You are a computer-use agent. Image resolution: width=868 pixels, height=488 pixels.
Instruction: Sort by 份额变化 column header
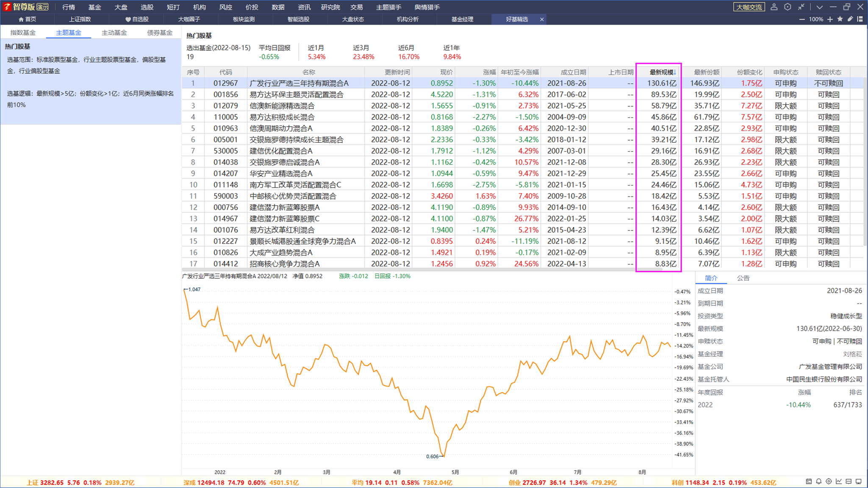pos(749,72)
